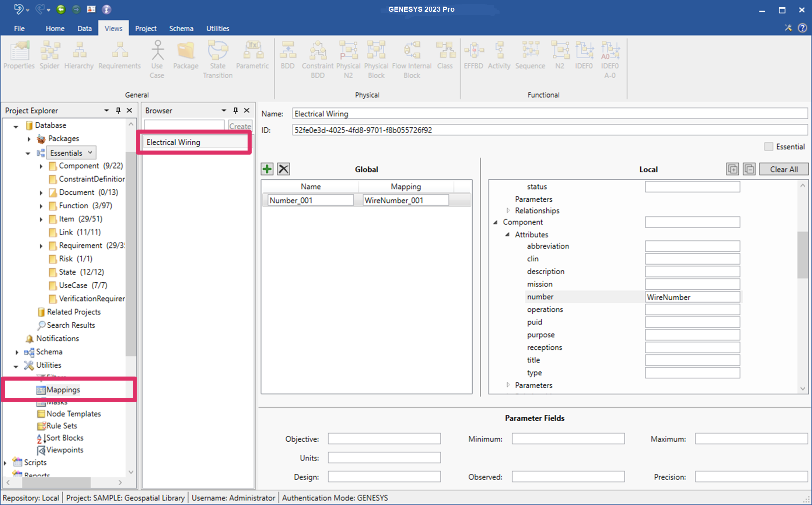This screenshot has width=812, height=505.
Task: Open the Parametric diagram view
Action: (x=252, y=55)
